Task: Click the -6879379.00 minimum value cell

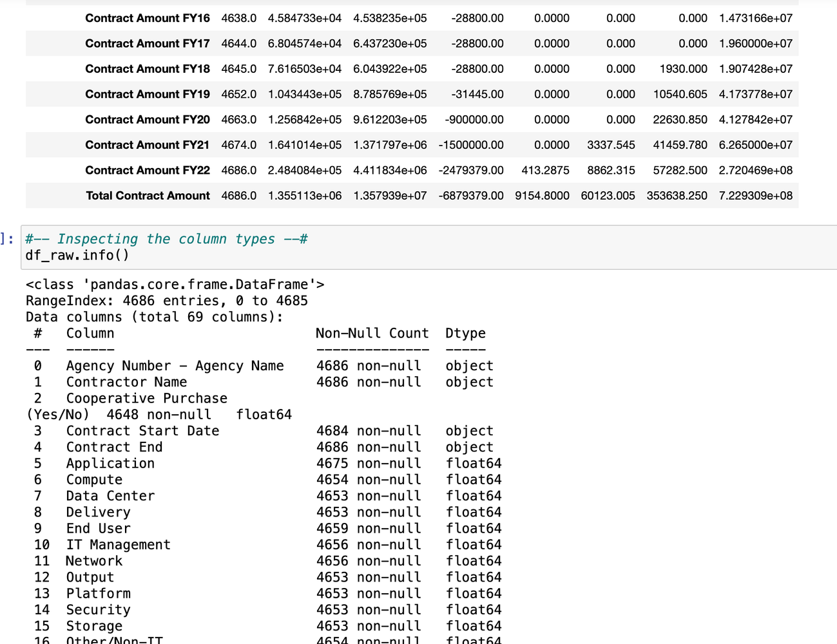Action: coord(471,196)
